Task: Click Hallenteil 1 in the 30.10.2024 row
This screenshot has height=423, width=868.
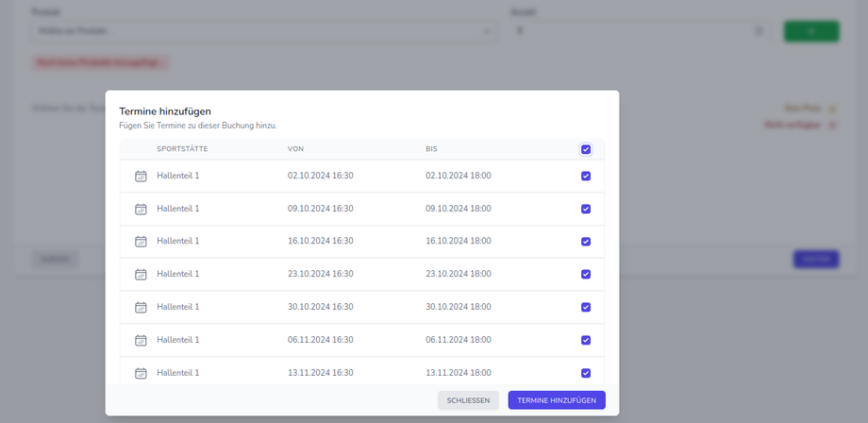Action: [x=177, y=307]
